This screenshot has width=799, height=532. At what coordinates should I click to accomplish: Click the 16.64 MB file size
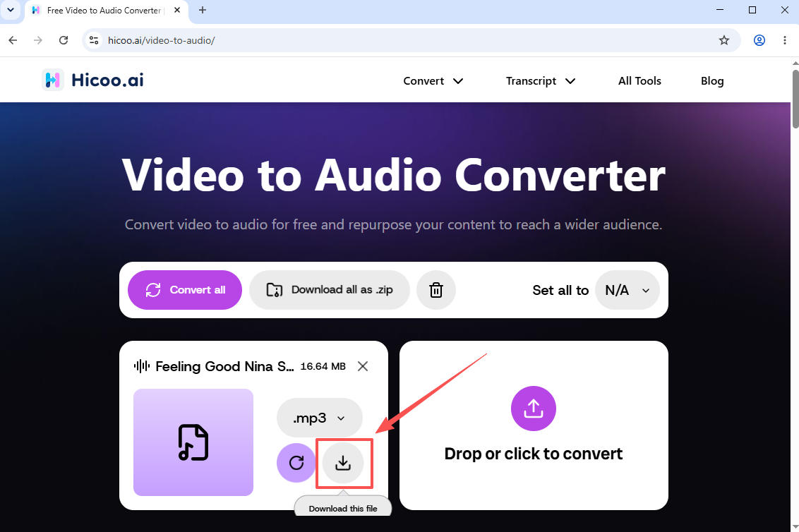tap(323, 366)
